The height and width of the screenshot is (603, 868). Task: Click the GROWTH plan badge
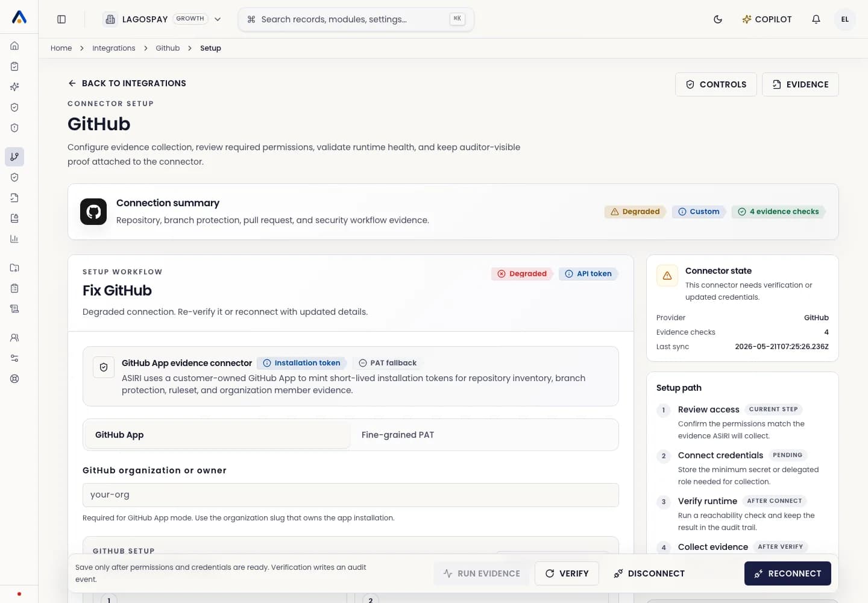(x=190, y=19)
